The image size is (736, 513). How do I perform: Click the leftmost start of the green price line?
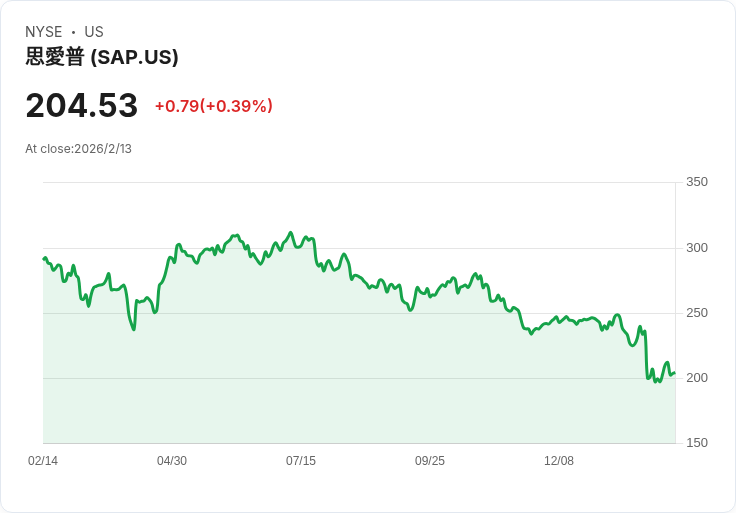44,259
